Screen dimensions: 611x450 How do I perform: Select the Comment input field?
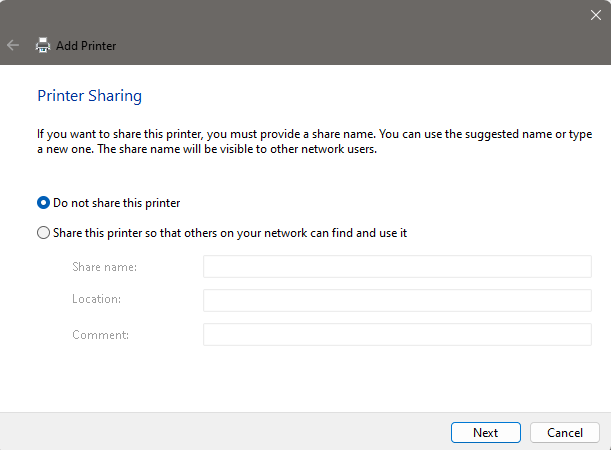[397, 334]
